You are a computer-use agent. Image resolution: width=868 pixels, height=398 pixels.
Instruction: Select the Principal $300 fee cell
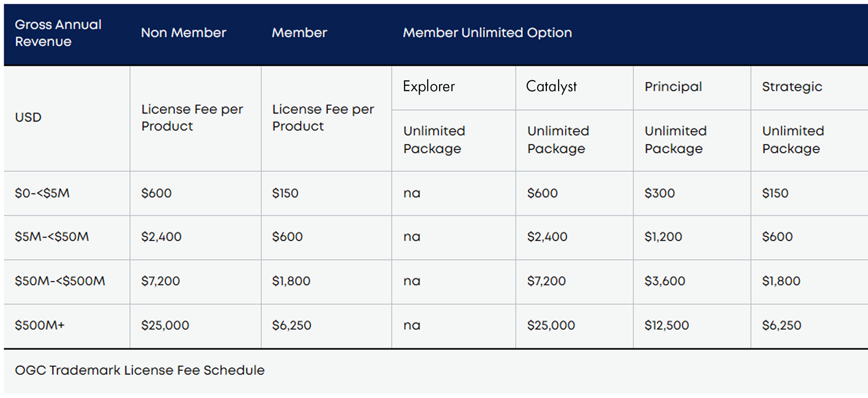[659, 193]
